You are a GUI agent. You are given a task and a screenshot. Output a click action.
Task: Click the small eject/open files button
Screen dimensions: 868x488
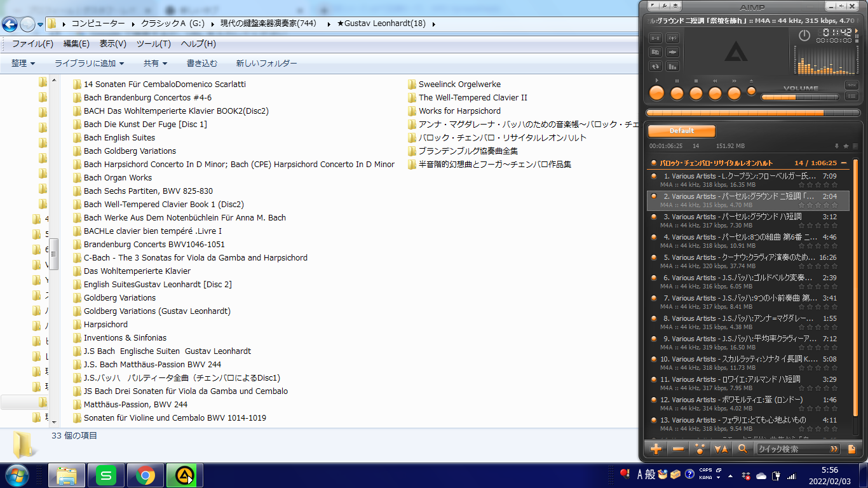pos(751,91)
